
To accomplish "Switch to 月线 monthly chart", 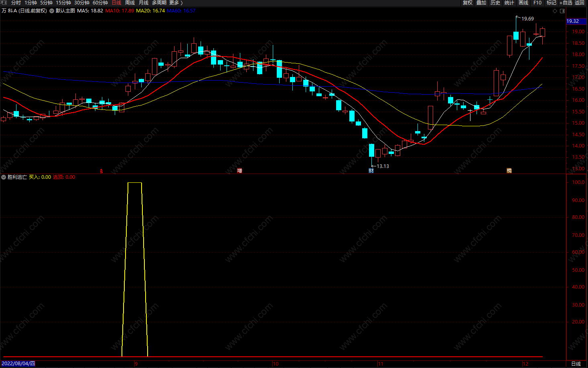I will 144,2.
